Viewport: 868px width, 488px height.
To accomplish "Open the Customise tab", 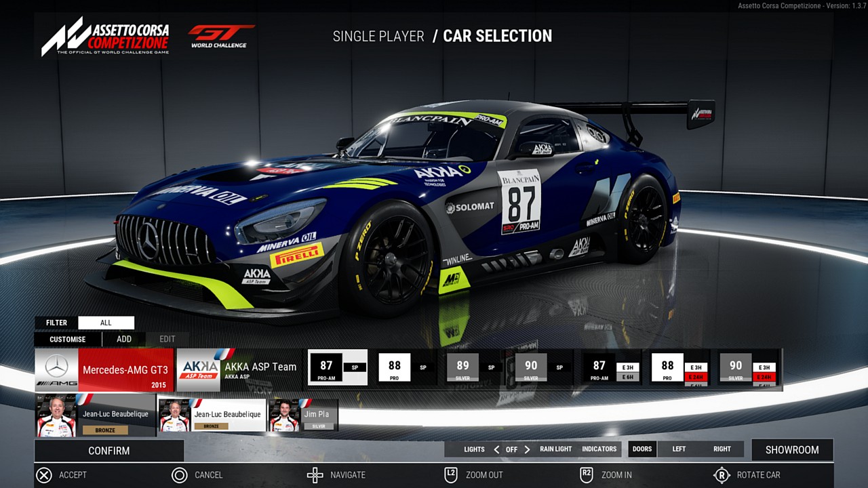I will tap(68, 339).
